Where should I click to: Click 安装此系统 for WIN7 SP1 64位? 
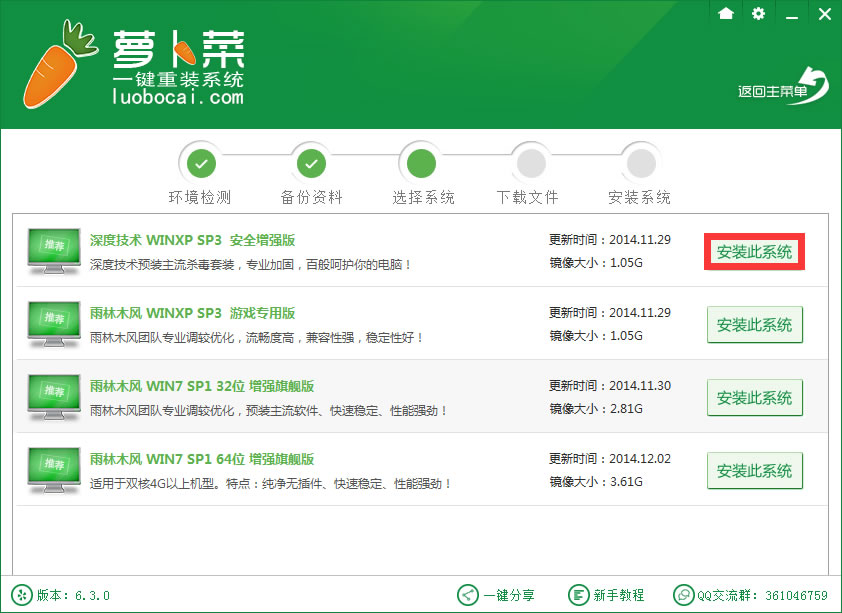[x=754, y=470]
